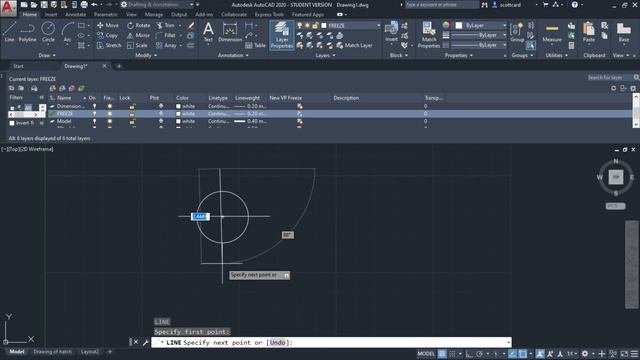Switch to the Drawing of hatch layout tab
Screen dimensions: 640x360
53,352
